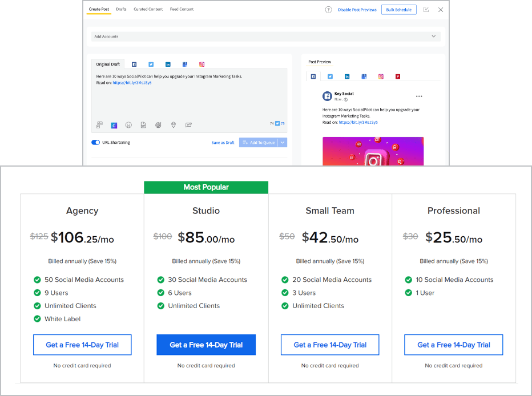The image size is (532, 396).
Task: Open the bit.ly link in the post preview
Action: click(x=358, y=122)
